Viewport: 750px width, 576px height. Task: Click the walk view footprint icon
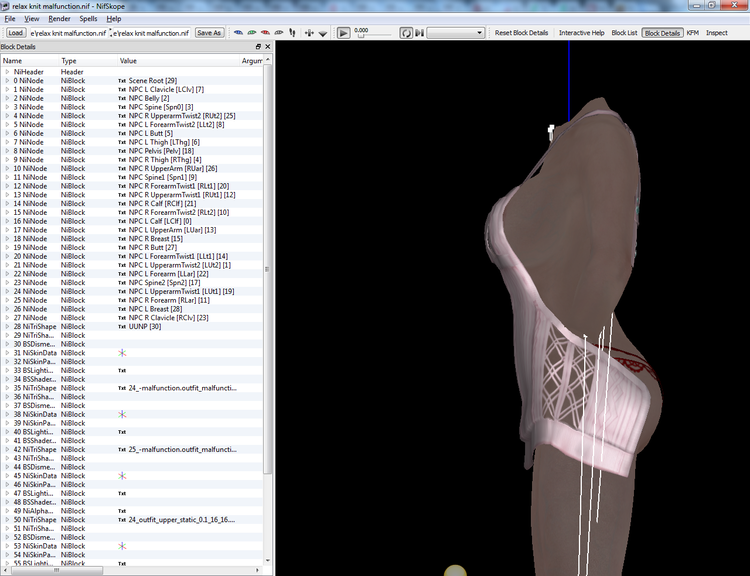tap(292, 33)
